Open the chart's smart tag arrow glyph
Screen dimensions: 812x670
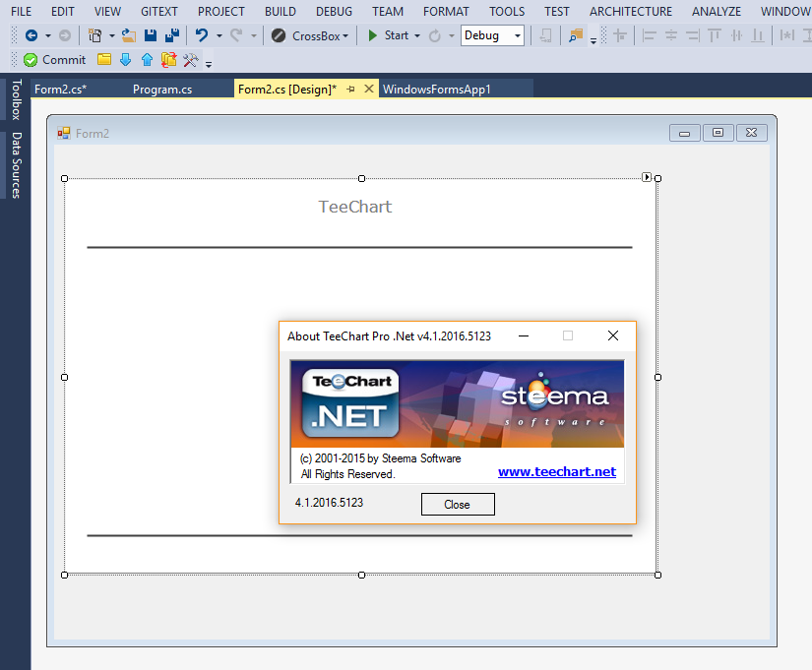(x=647, y=178)
